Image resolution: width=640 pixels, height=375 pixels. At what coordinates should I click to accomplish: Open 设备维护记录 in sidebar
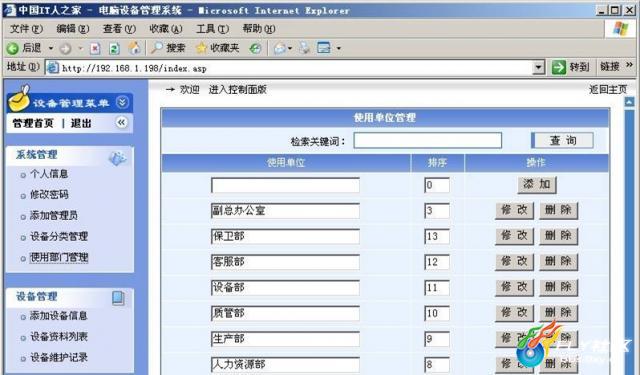[59, 357]
